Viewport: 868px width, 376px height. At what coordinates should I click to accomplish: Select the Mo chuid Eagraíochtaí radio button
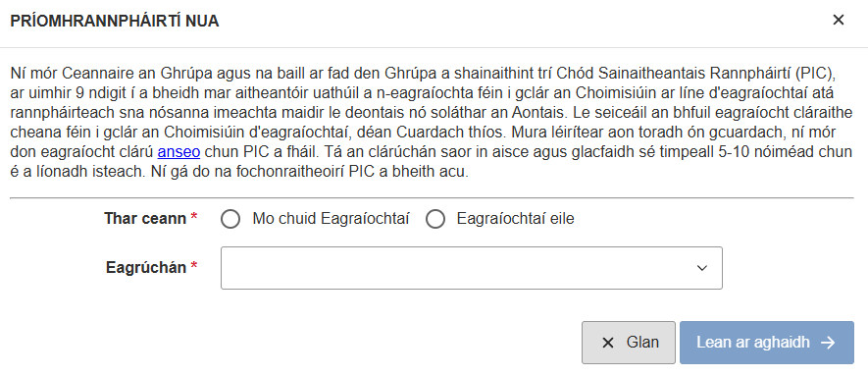coord(230,219)
